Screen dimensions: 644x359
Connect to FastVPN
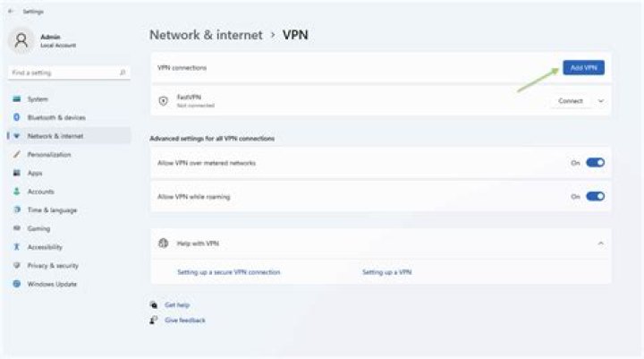pyautogui.click(x=570, y=101)
